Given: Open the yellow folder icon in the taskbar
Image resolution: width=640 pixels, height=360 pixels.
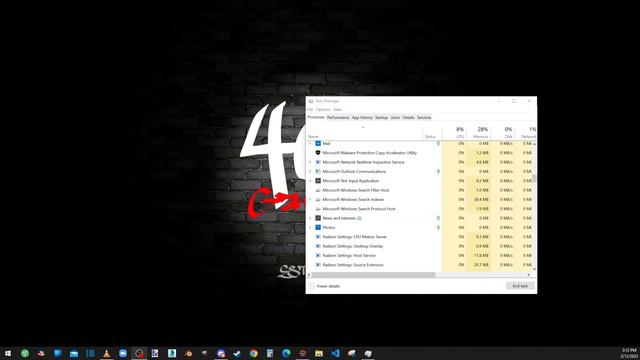Looking at the screenshot, I should point(319,353).
